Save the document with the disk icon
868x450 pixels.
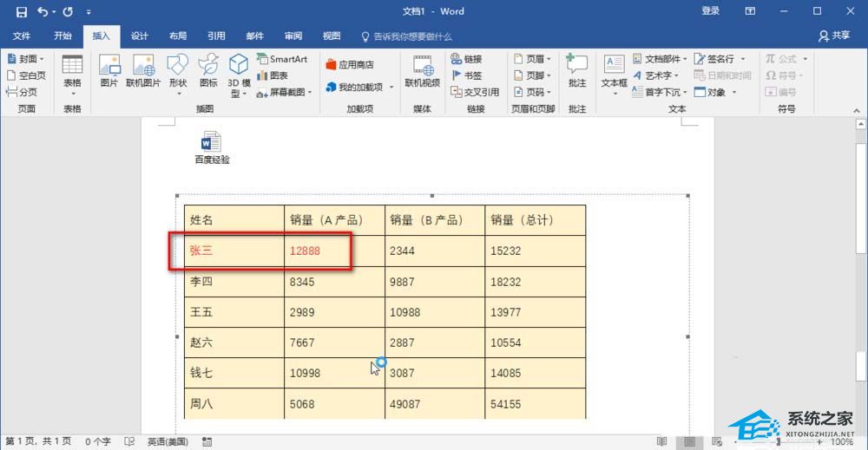(21, 11)
